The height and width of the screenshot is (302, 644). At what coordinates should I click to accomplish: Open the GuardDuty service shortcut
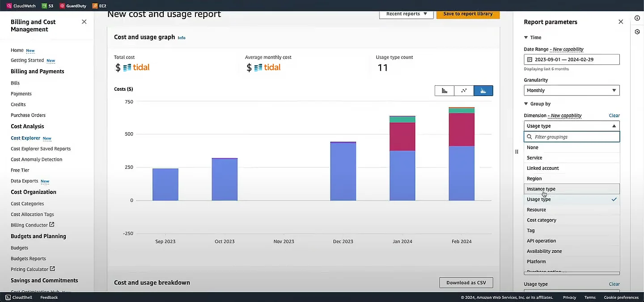(x=73, y=6)
